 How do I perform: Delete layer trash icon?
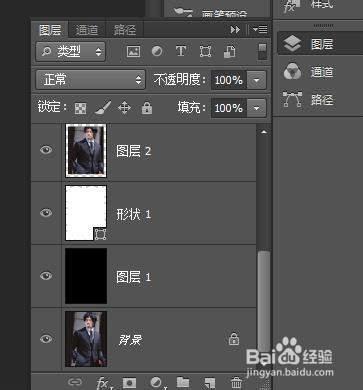[236, 383]
